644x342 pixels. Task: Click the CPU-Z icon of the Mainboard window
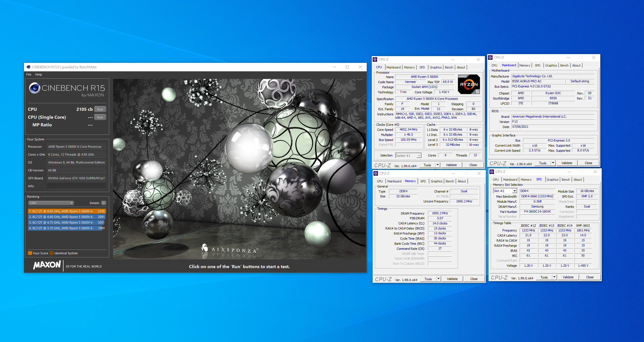click(490, 58)
